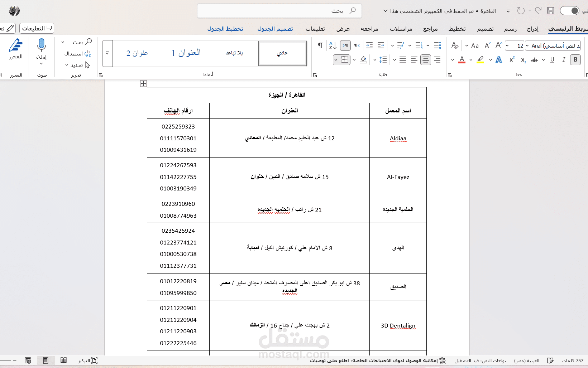Image resolution: width=588 pixels, height=368 pixels.
Task: Click the Borders icon
Action: click(345, 60)
